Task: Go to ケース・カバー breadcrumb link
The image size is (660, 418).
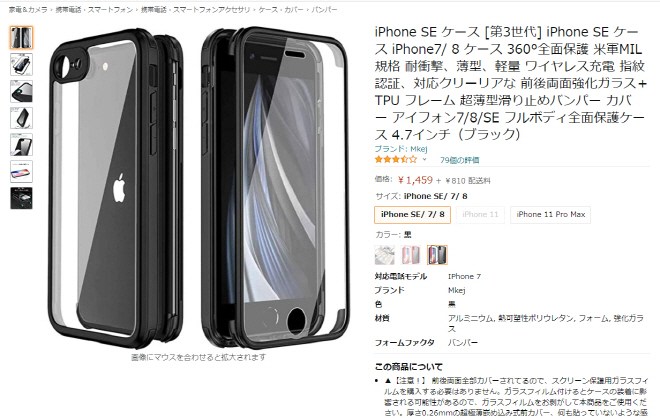Action: pyautogui.click(x=281, y=9)
